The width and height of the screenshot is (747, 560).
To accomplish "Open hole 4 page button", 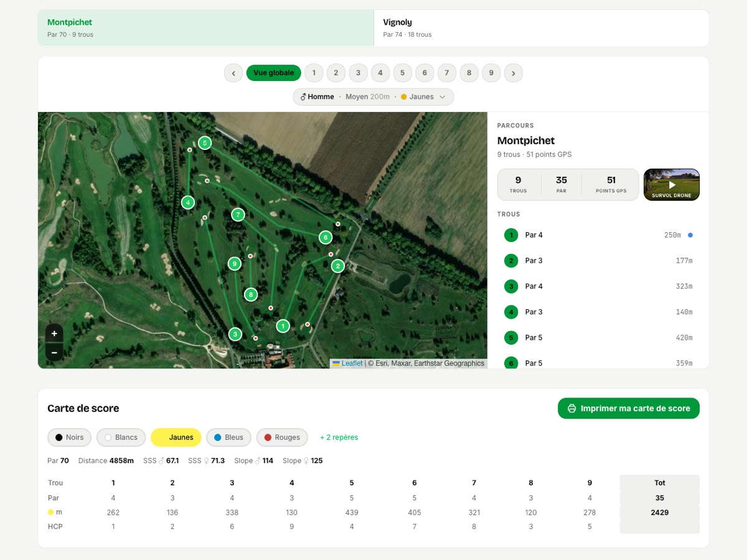I will point(380,73).
